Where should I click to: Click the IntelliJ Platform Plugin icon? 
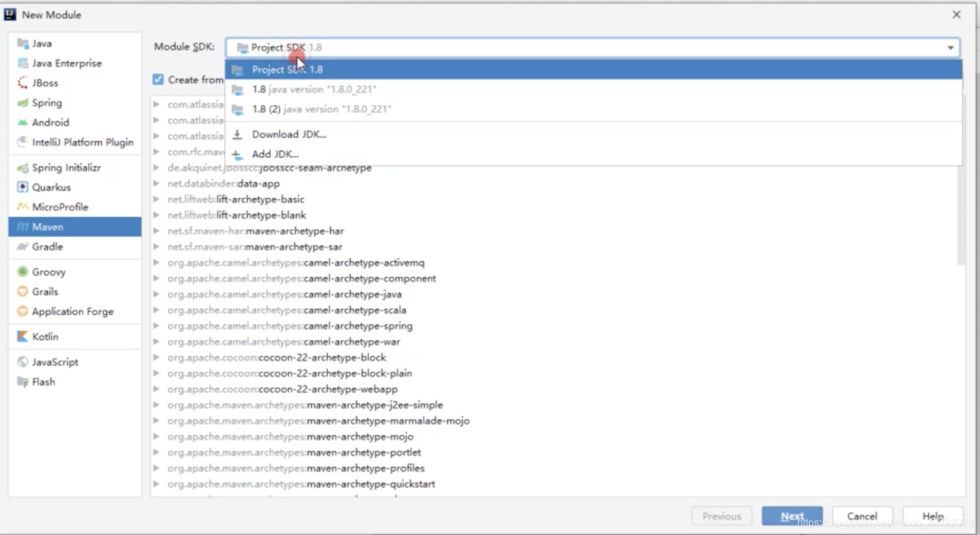pos(23,142)
